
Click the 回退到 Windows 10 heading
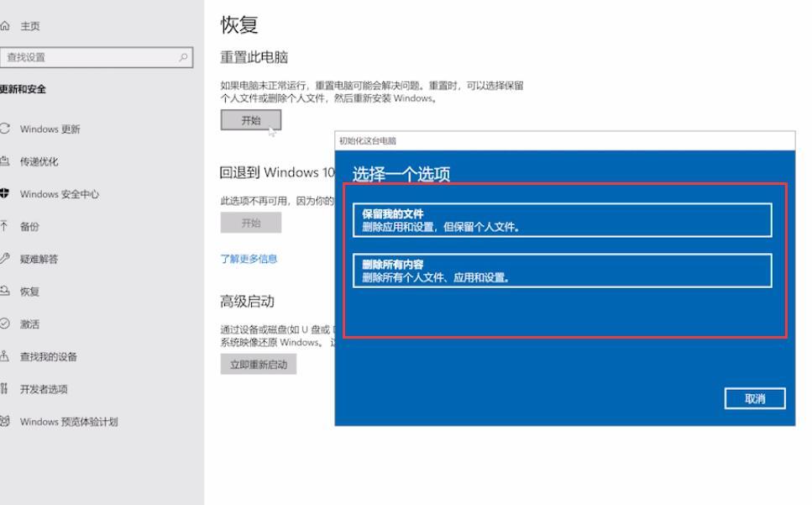(277, 172)
